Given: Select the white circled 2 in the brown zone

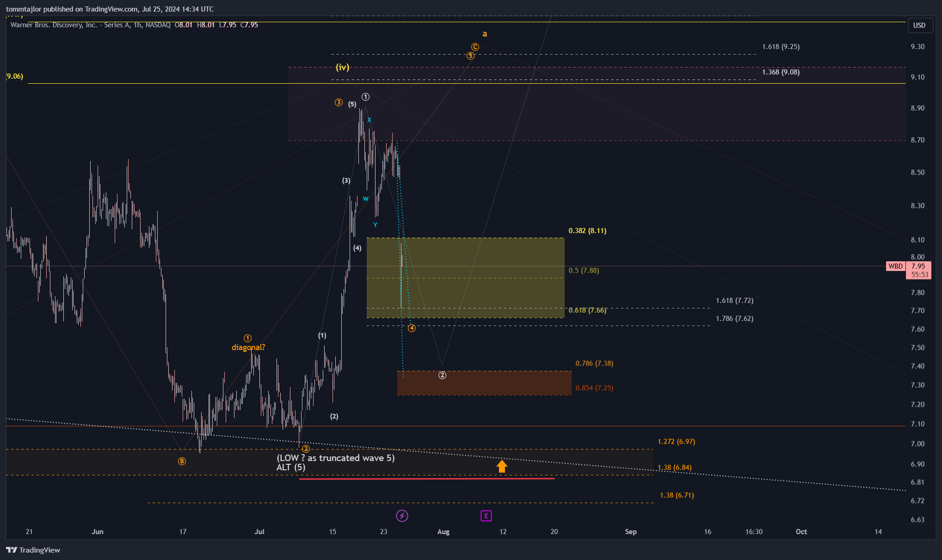Looking at the screenshot, I should [x=442, y=375].
